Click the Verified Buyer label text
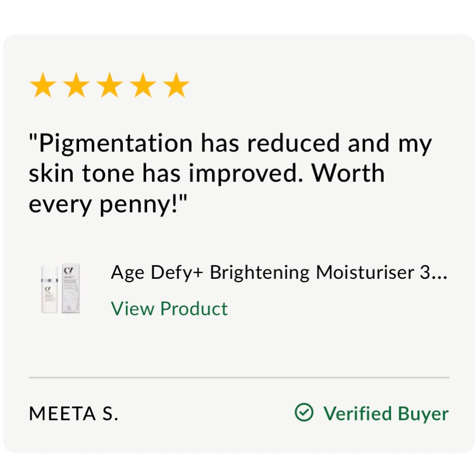476x476 pixels. coord(386,413)
